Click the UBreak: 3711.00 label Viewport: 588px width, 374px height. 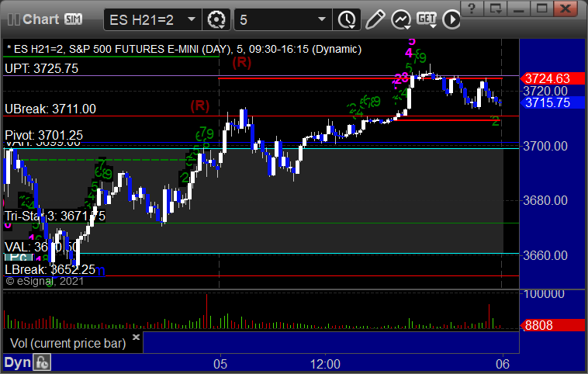pyautogui.click(x=50, y=109)
